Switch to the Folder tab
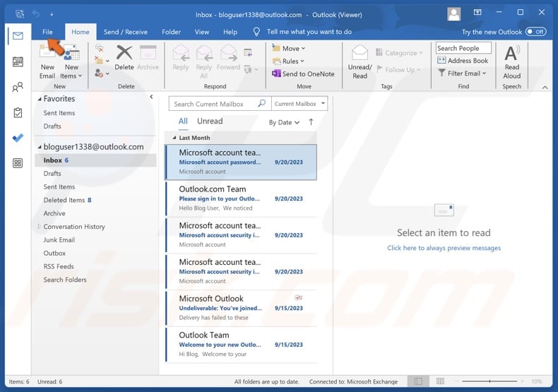558x392 pixels. coord(171,32)
